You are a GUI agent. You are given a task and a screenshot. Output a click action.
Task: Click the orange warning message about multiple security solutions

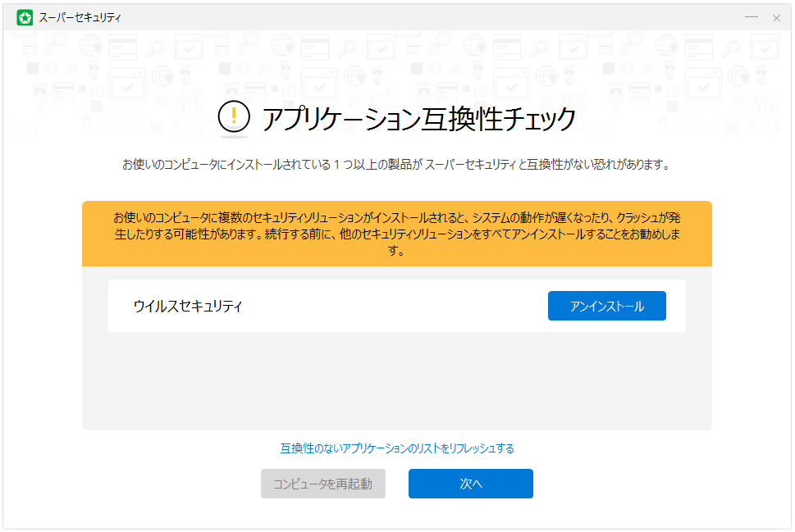(x=397, y=234)
